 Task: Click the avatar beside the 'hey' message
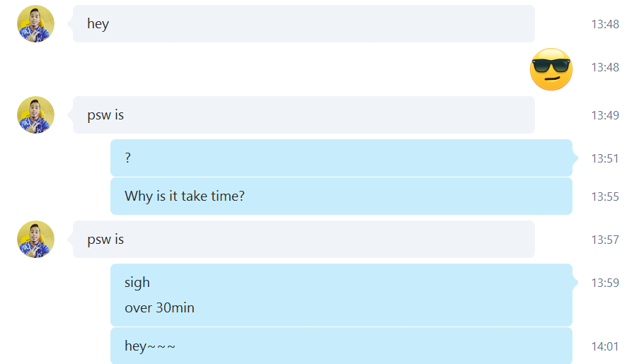click(35, 23)
